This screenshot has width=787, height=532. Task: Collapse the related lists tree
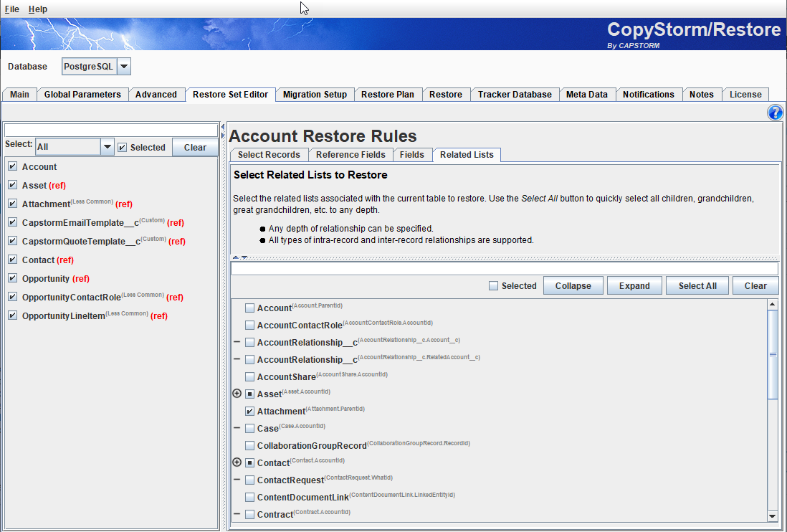click(573, 285)
